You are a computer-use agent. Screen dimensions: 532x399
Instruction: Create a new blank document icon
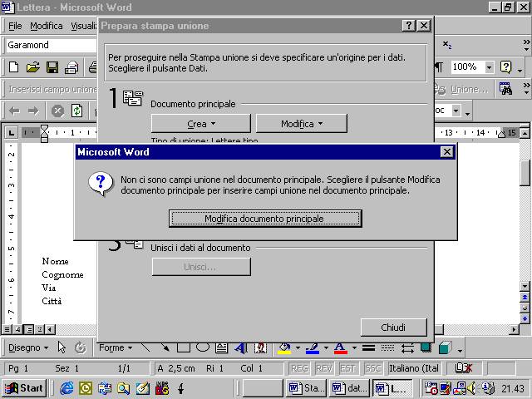[13, 66]
